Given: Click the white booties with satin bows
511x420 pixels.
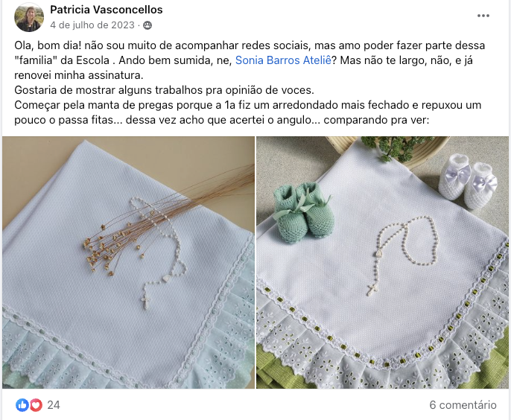Looking at the screenshot, I should 468,181.
